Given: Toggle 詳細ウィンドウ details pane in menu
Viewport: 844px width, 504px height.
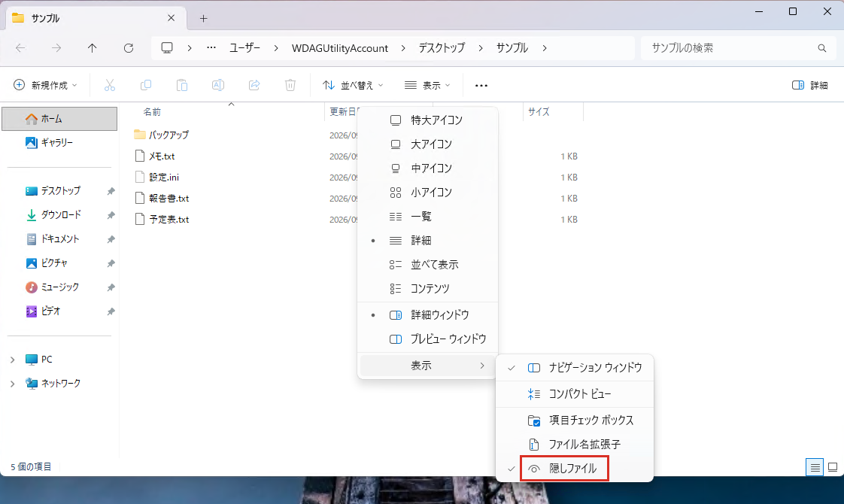Looking at the screenshot, I should pos(428,315).
